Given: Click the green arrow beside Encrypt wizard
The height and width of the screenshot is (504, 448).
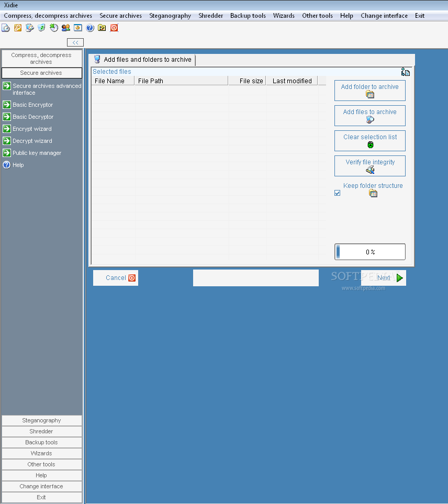Looking at the screenshot, I should tap(7, 129).
